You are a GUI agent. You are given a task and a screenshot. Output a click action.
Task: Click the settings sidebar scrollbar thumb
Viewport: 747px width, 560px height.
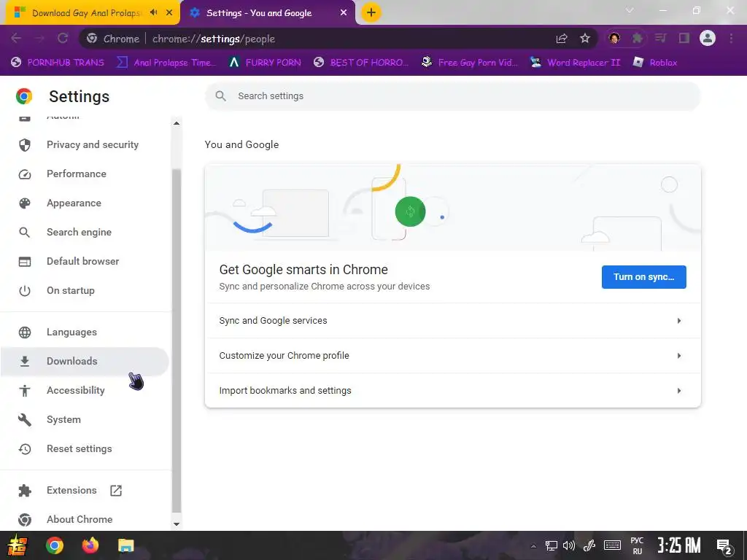(x=177, y=340)
